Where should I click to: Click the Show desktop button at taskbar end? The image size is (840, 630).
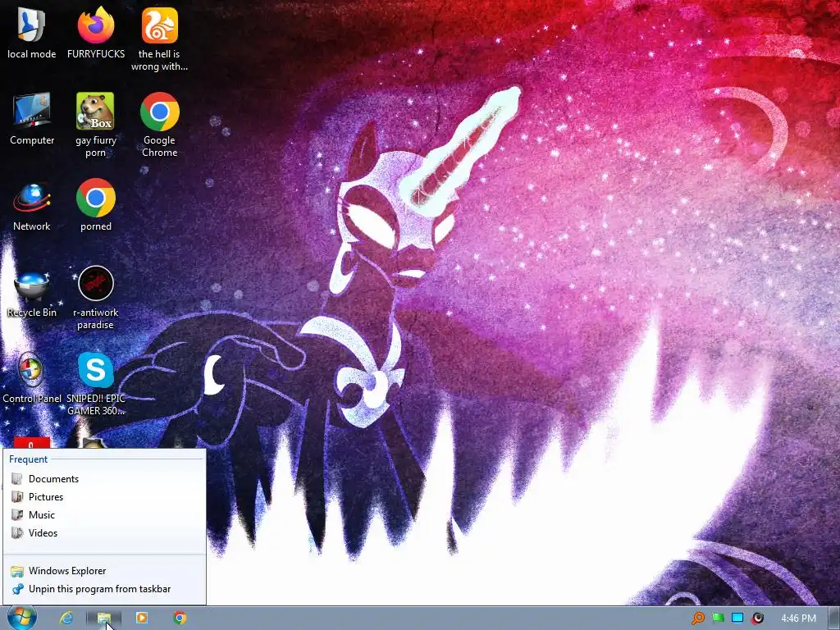click(x=834, y=619)
